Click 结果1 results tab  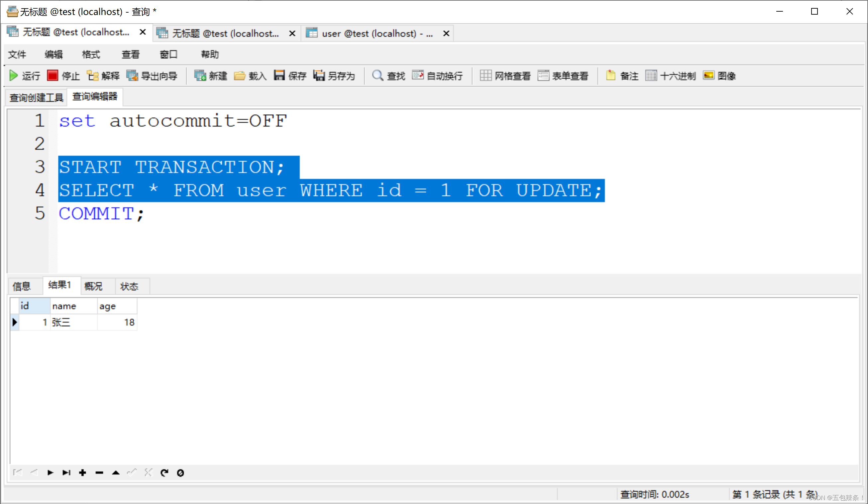tap(59, 286)
